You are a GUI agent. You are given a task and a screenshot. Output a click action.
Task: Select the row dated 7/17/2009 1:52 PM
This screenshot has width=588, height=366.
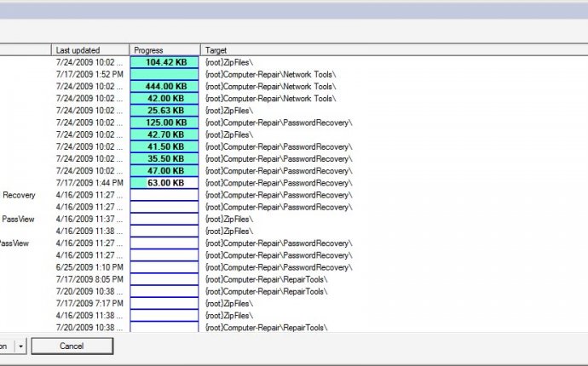click(90, 74)
